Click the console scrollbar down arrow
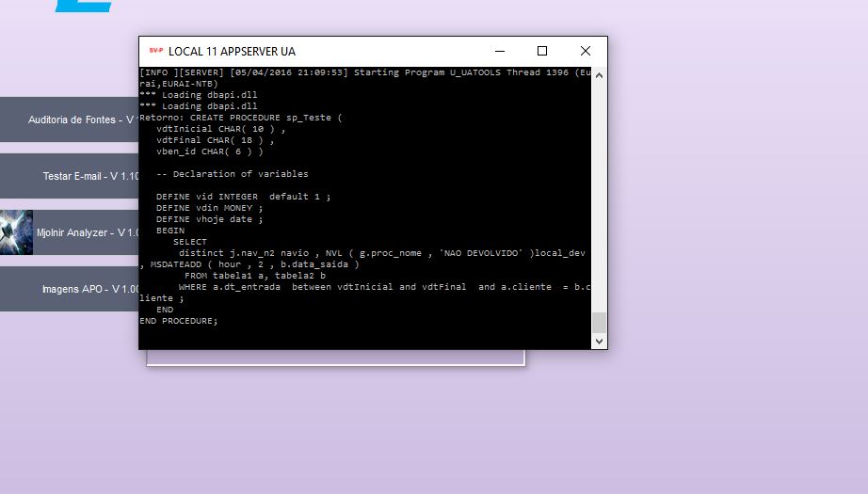This screenshot has height=494, width=868. pos(599,343)
